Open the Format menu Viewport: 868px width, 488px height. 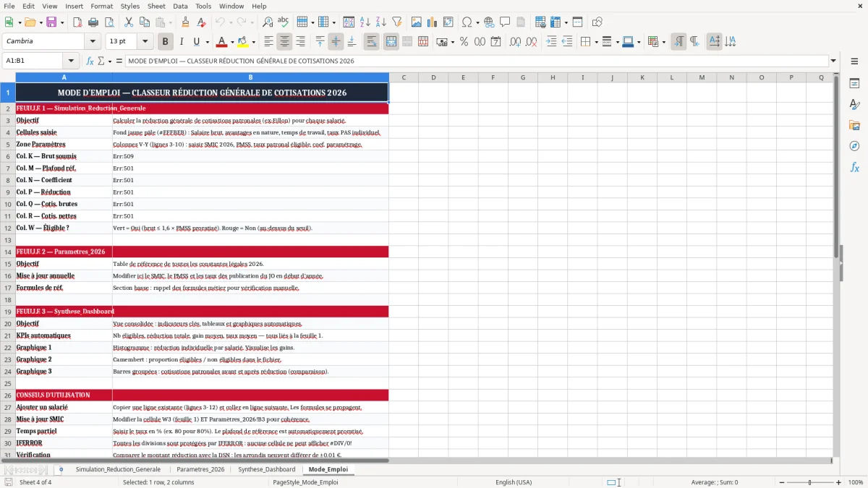click(x=101, y=6)
